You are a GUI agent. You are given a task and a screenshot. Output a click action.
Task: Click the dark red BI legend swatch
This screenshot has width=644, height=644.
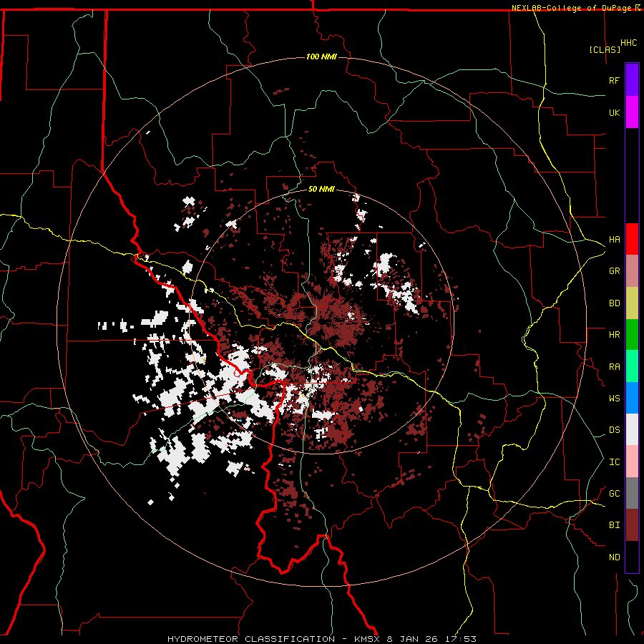point(632,525)
